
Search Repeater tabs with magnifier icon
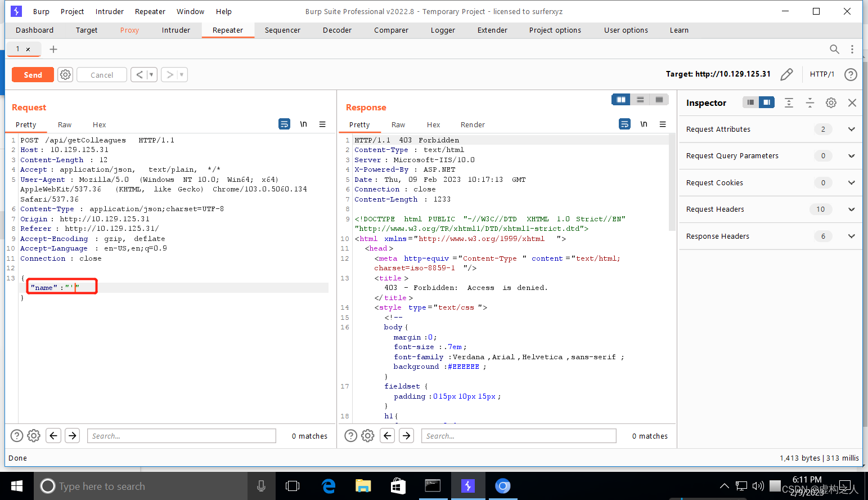[834, 50]
